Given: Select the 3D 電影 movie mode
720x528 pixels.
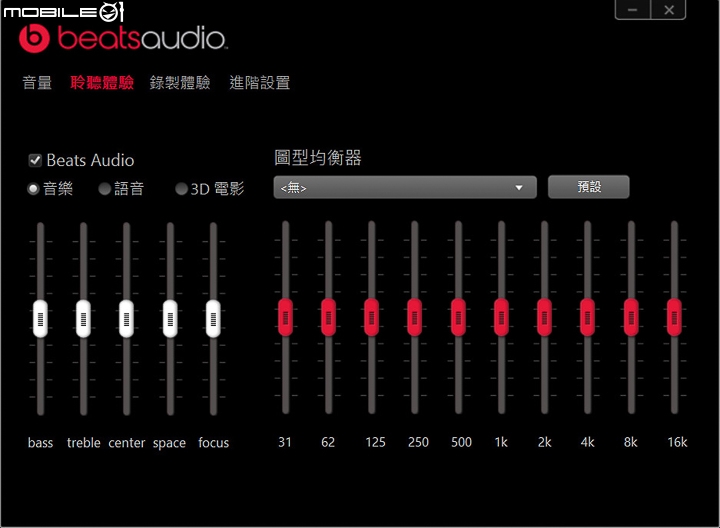Looking at the screenshot, I should 181,189.
